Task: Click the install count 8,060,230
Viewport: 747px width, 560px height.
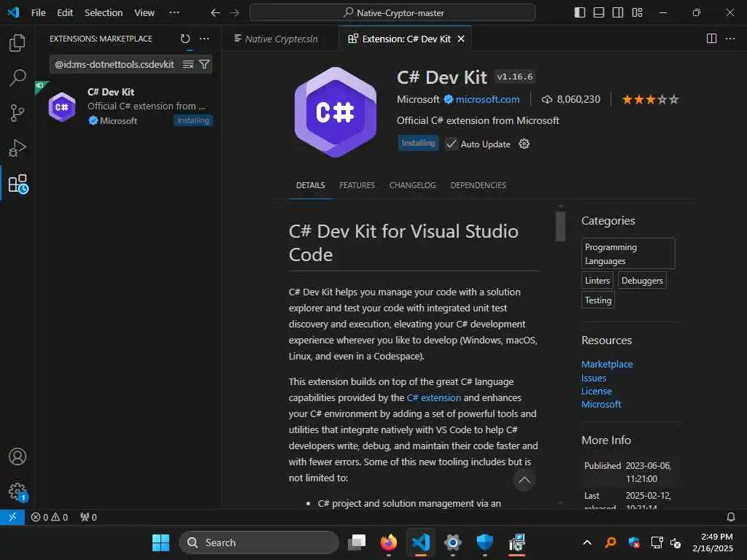Action: (570, 99)
